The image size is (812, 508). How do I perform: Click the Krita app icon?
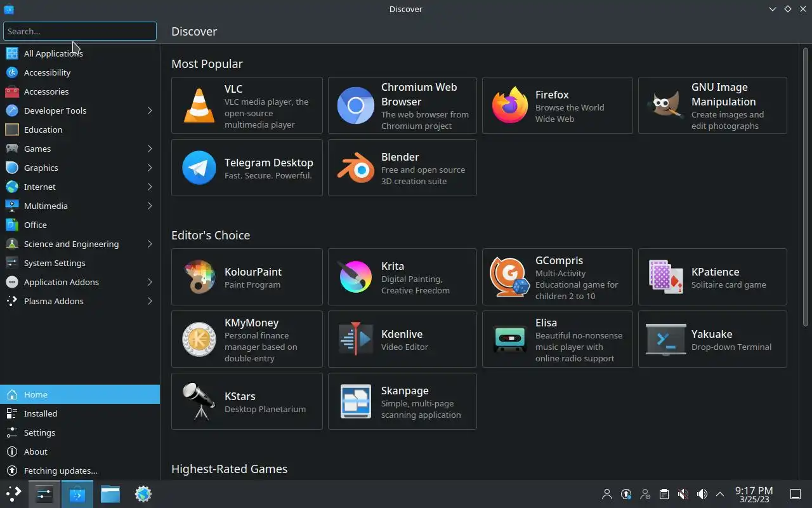(x=355, y=277)
